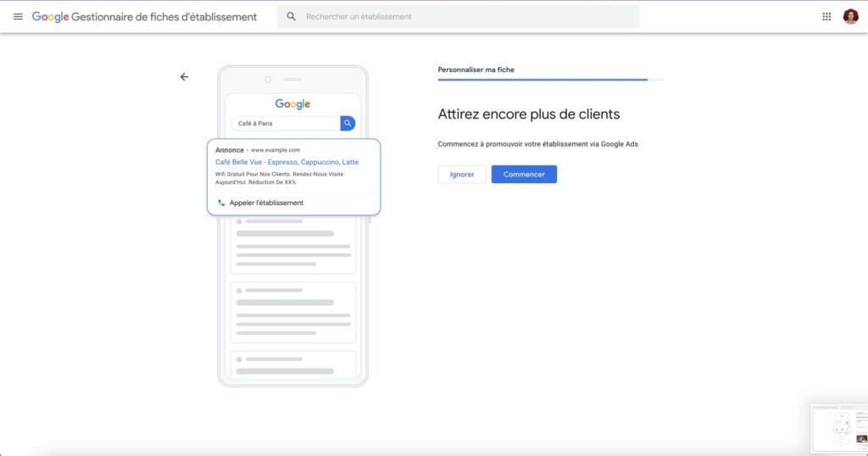This screenshot has width=868, height=456.
Task: Open the hamburger main menu
Action: click(18, 17)
